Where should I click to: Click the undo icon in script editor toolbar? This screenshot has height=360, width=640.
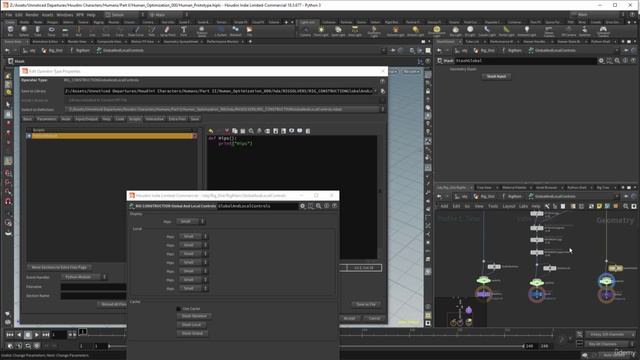point(211,131)
